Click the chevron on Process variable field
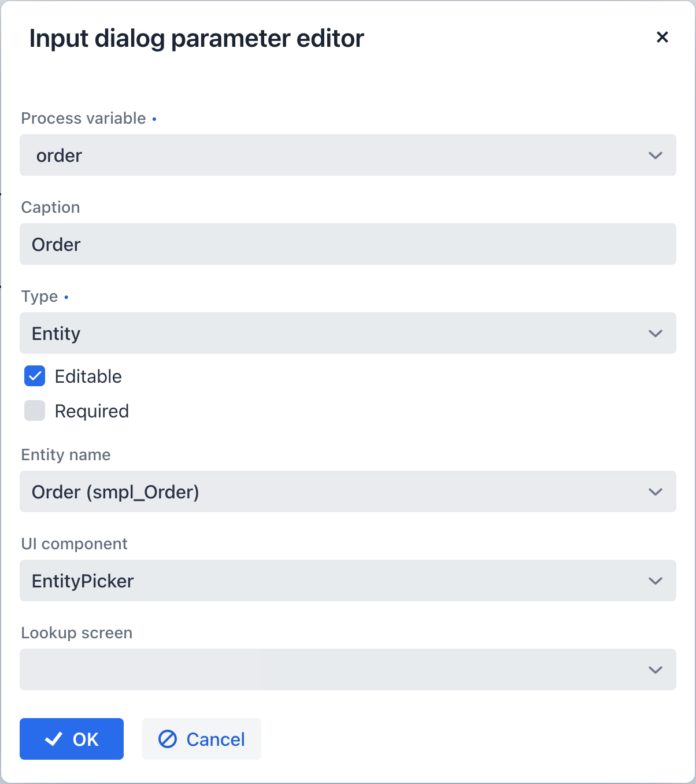Viewport: 696px width, 784px height. (x=654, y=156)
